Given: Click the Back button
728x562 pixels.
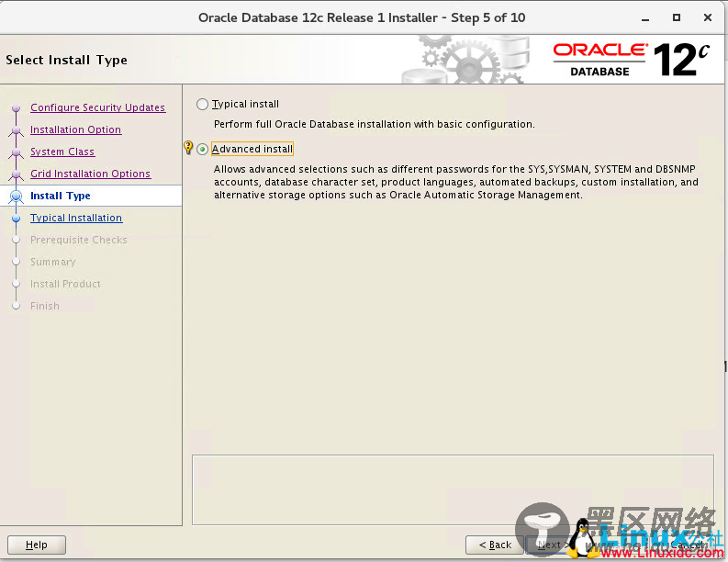Looking at the screenshot, I should coord(495,545).
